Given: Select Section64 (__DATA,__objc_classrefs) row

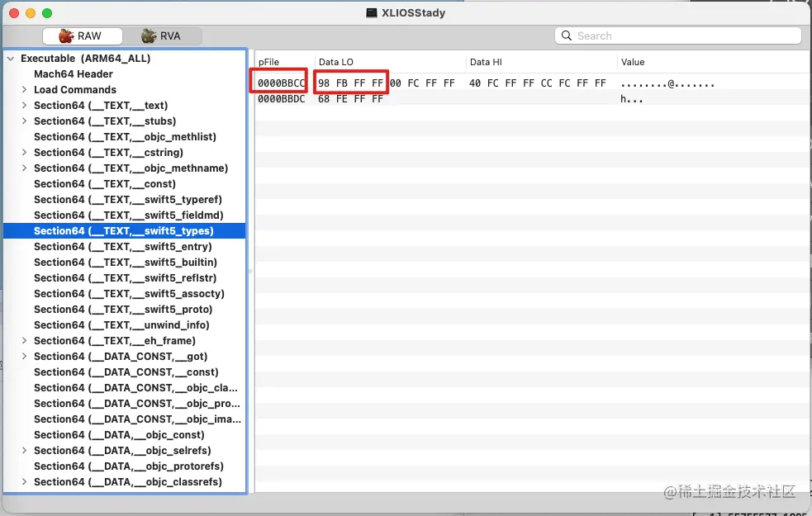Looking at the screenshot, I should (x=125, y=482).
